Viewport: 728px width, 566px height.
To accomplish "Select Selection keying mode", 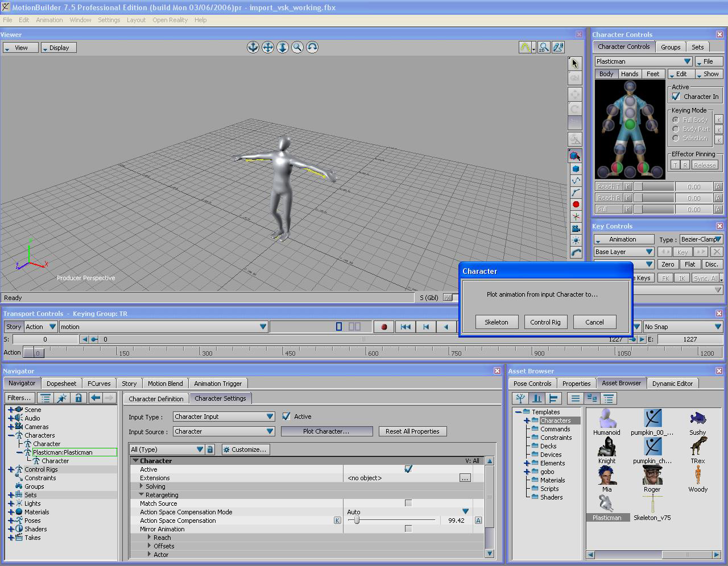I will click(676, 138).
